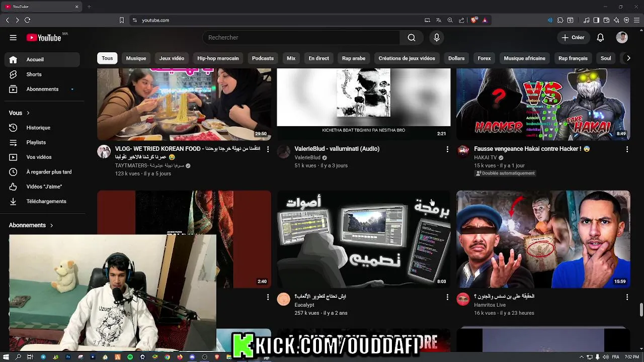644x362 pixels.
Task: Start voice search with microphone icon
Action: click(437, 38)
